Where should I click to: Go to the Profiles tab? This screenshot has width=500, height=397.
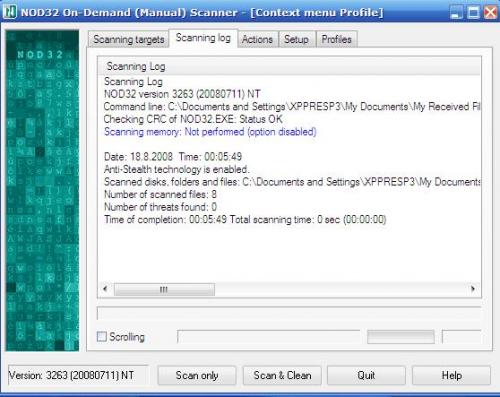(x=337, y=39)
